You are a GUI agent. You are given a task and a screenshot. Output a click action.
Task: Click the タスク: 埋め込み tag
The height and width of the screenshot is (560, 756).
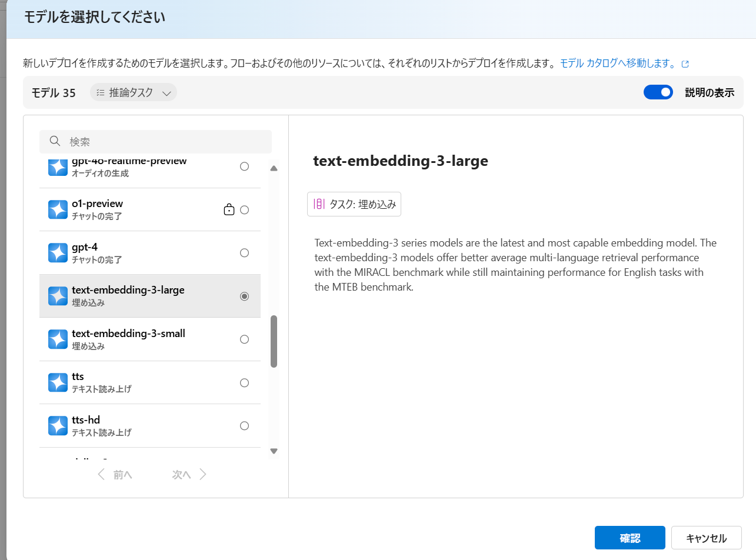point(354,204)
